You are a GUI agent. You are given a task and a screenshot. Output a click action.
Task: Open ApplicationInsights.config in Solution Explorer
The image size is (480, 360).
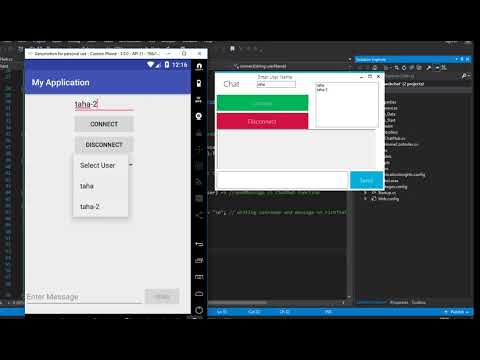pos(405,174)
